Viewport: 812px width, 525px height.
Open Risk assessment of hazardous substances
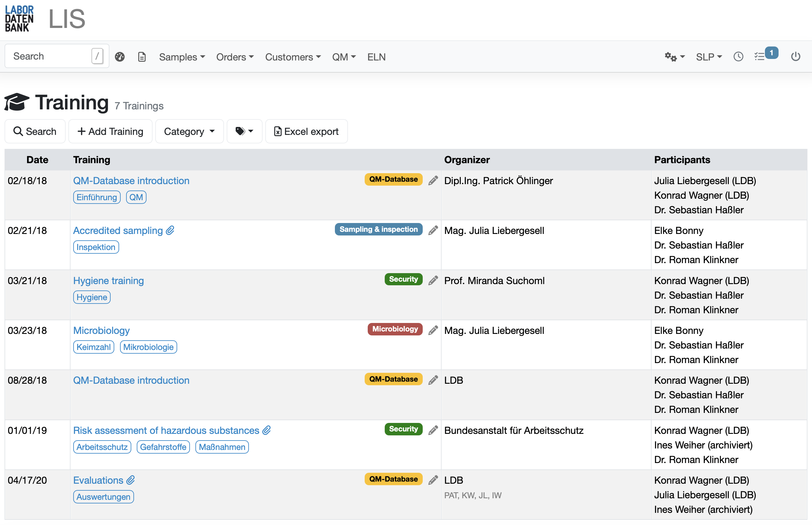(166, 430)
